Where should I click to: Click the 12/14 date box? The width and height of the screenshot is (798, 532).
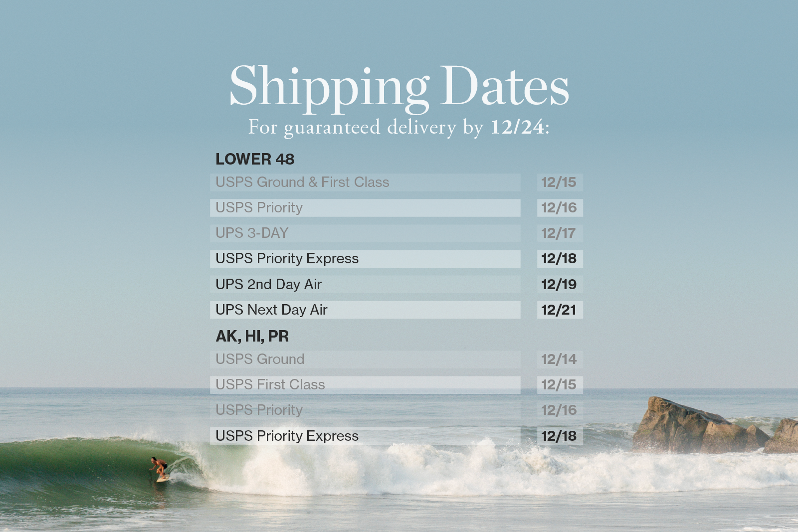(559, 359)
